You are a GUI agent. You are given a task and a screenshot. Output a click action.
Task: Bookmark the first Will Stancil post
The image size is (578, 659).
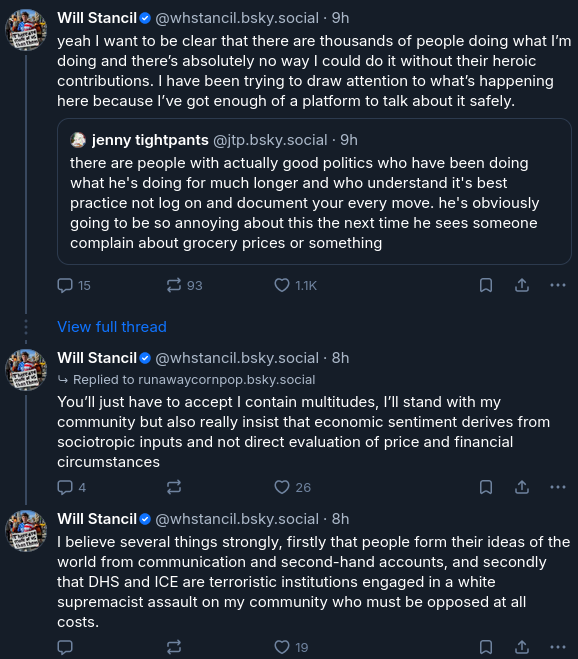pyautogui.click(x=486, y=285)
